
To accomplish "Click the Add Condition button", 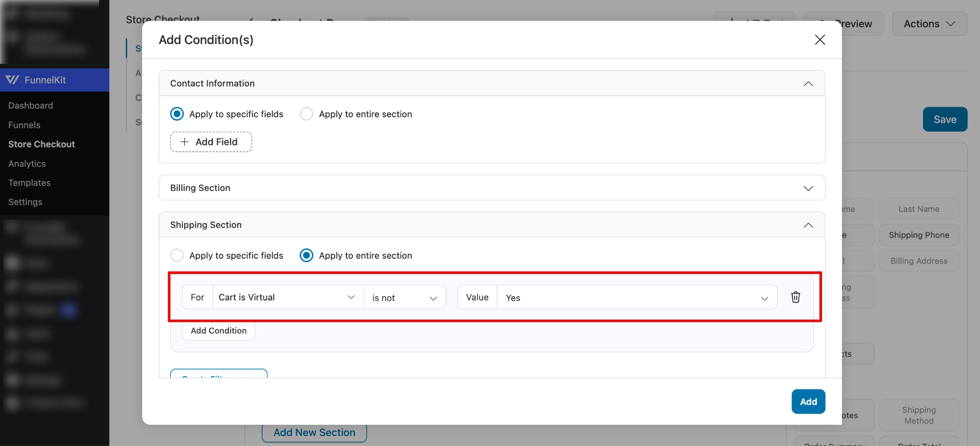I will (218, 330).
